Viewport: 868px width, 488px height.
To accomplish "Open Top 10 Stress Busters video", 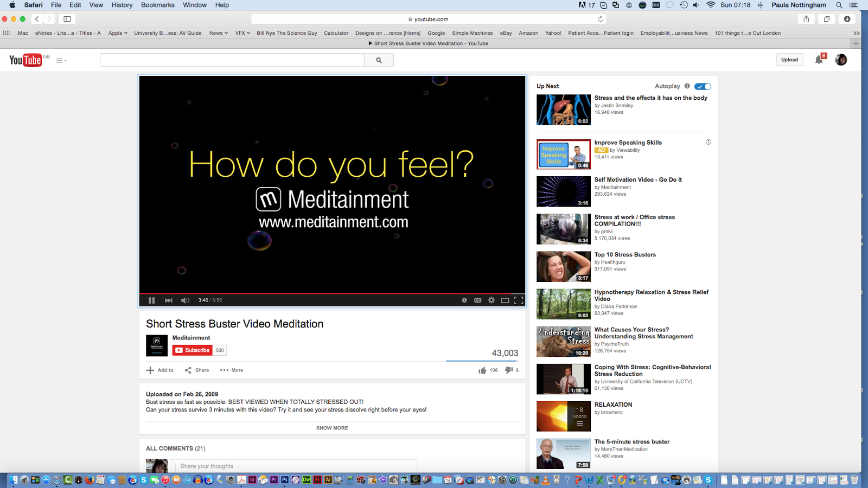I will (625, 254).
